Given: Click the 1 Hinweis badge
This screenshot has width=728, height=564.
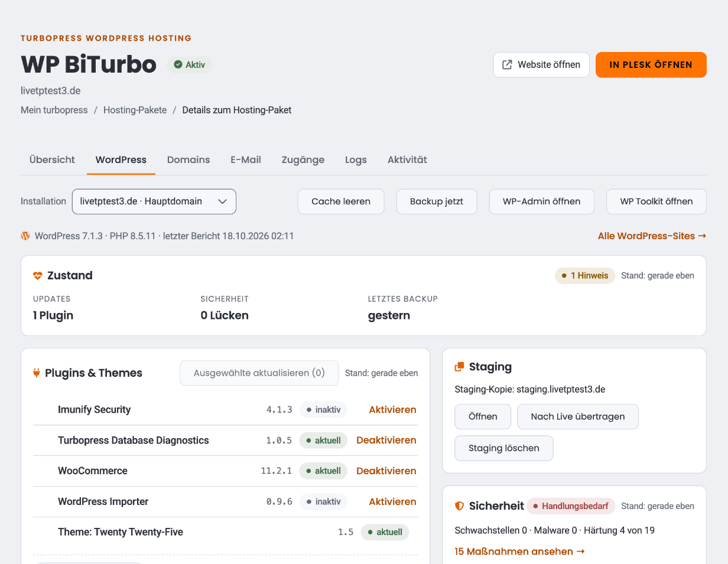Looking at the screenshot, I should click(x=585, y=276).
